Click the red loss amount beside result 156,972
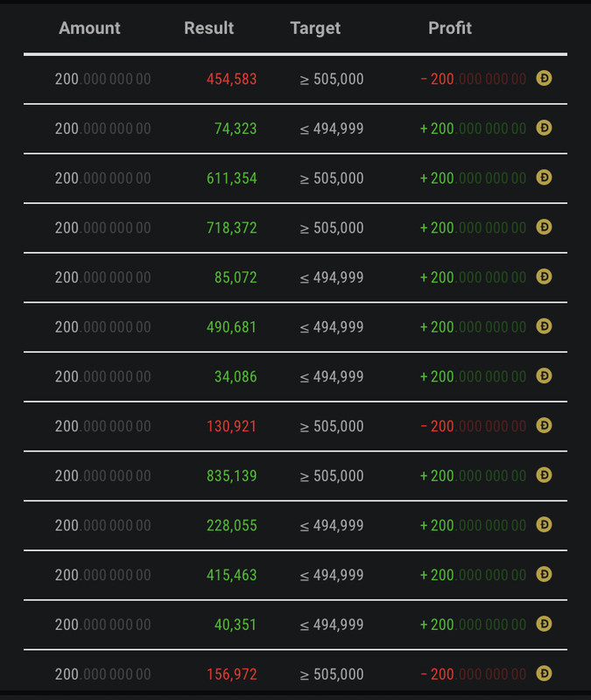The height and width of the screenshot is (700, 591). [x=473, y=675]
